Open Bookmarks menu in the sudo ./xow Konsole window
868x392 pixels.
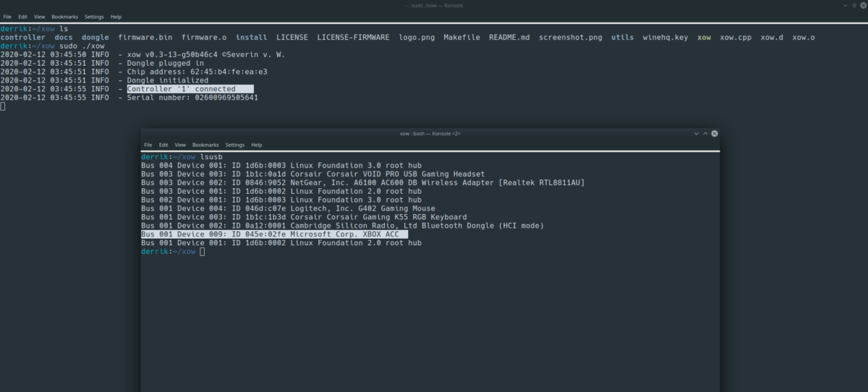click(64, 17)
